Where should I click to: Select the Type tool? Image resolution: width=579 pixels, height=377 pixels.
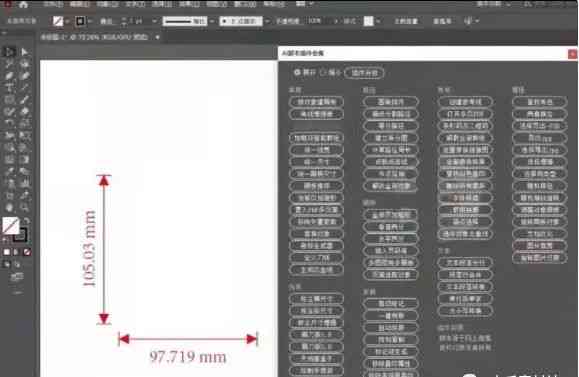(9, 88)
